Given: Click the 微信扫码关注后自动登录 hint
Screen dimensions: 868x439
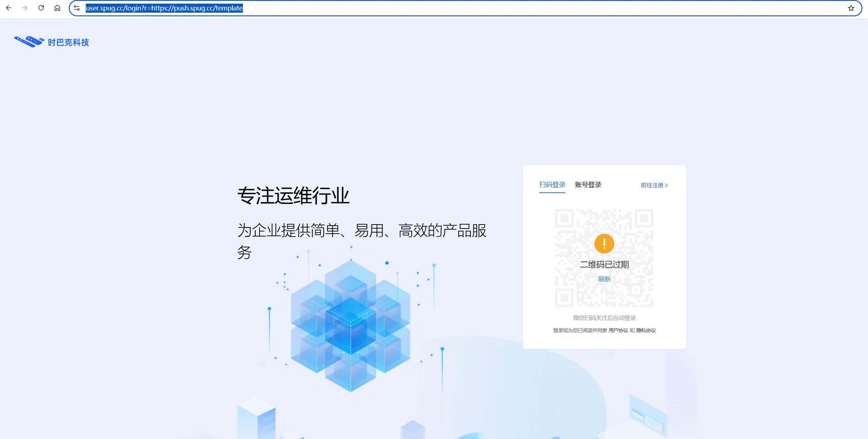Looking at the screenshot, I should pyautogui.click(x=604, y=318).
